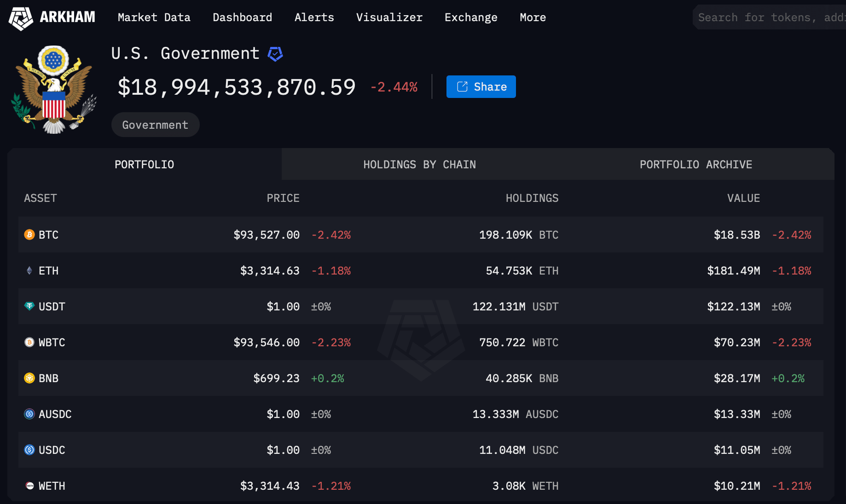The height and width of the screenshot is (504, 846).
Task: Sort by the HOLDINGS column header
Action: [x=532, y=198]
